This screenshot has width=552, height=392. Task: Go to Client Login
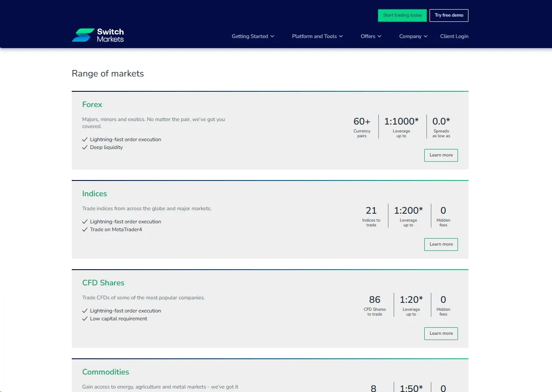click(454, 36)
